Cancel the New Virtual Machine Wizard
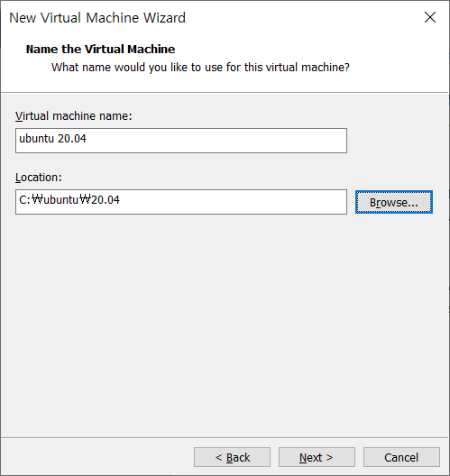Viewport: 450px width, 476px height. (401, 457)
